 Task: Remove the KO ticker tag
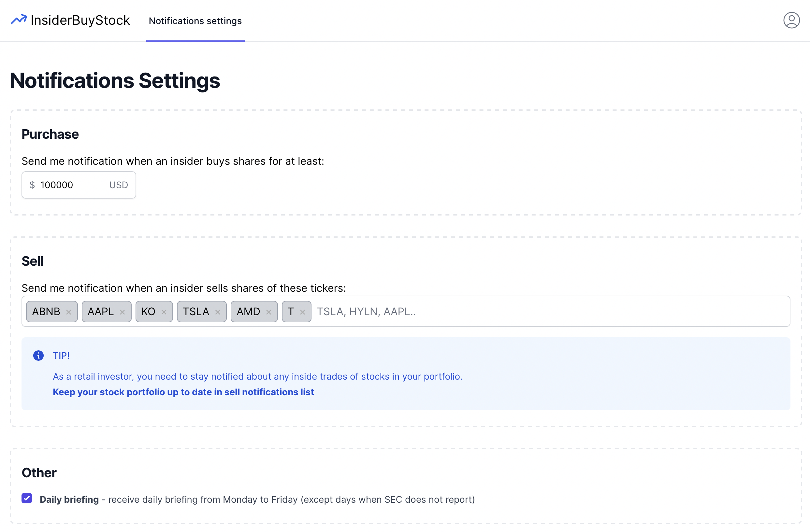point(164,312)
